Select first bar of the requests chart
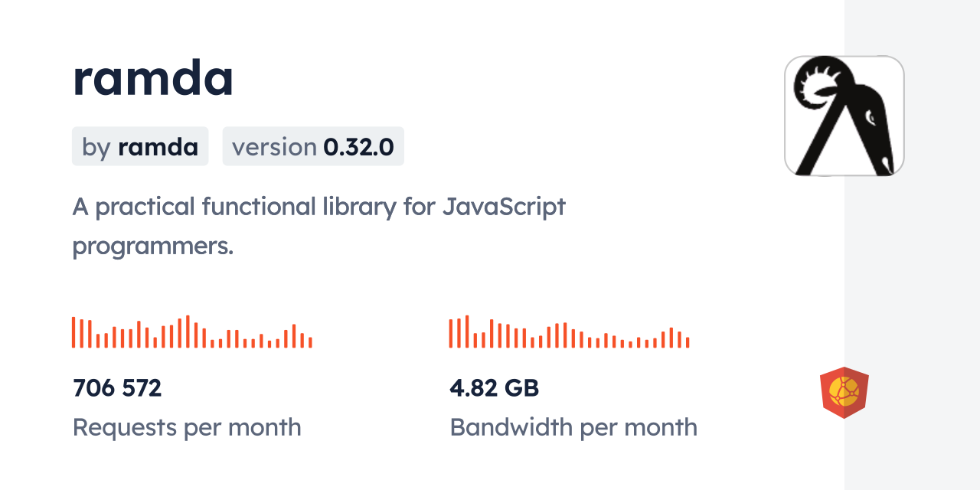Screen dimensions: 980x490 73,332
